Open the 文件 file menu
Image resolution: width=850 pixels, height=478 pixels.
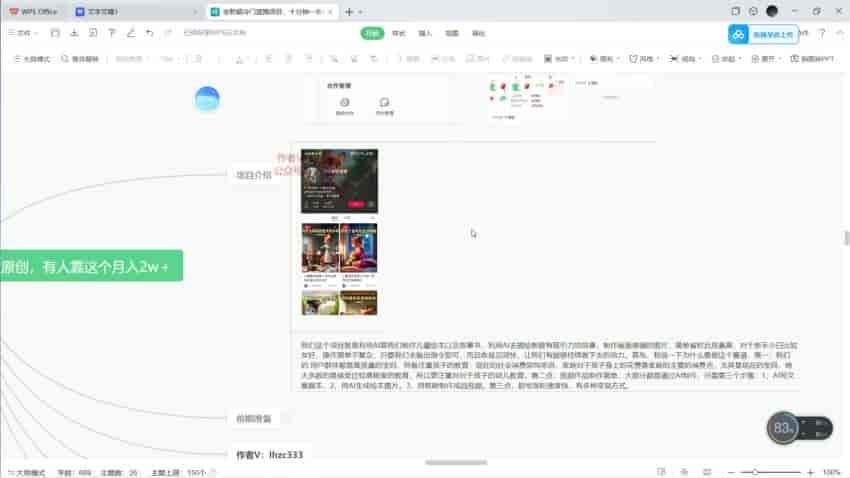pos(24,33)
